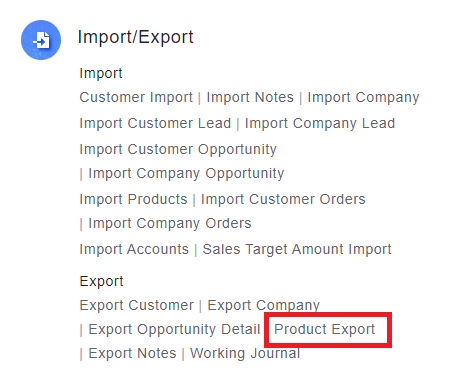Select Import Company
The height and width of the screenshot is (384, 457).
(363, 98)
